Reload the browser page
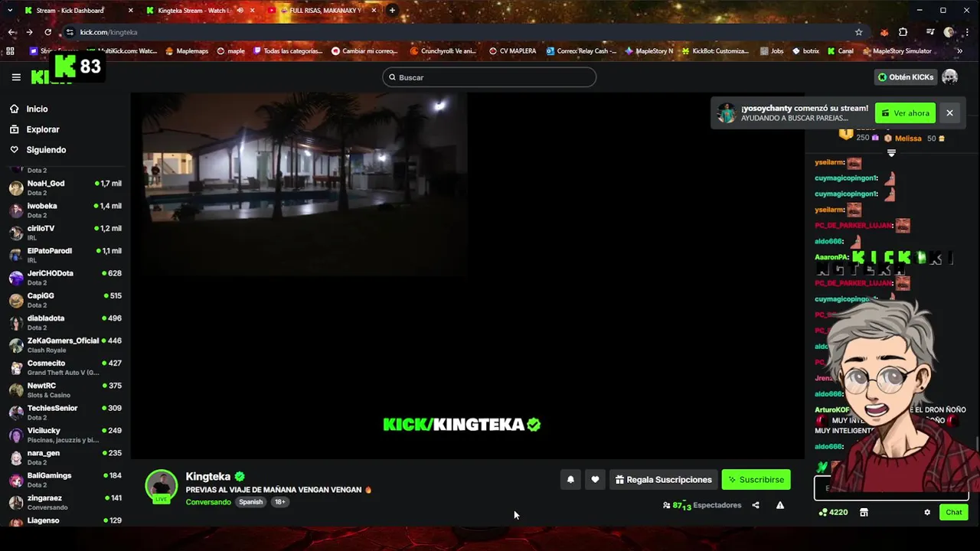Screen dimensions: 980x551 [48, 32]
